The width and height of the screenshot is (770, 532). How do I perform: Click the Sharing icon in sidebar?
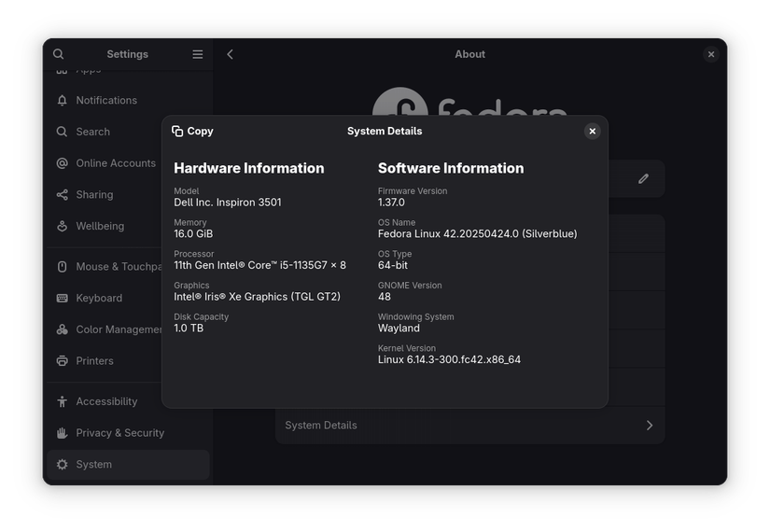point(62,195)
